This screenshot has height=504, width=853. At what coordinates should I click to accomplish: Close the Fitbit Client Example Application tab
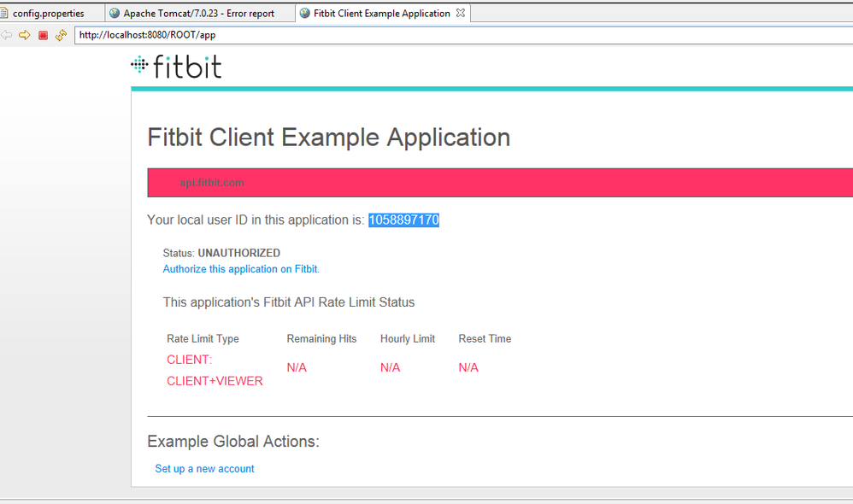[460, 13]
